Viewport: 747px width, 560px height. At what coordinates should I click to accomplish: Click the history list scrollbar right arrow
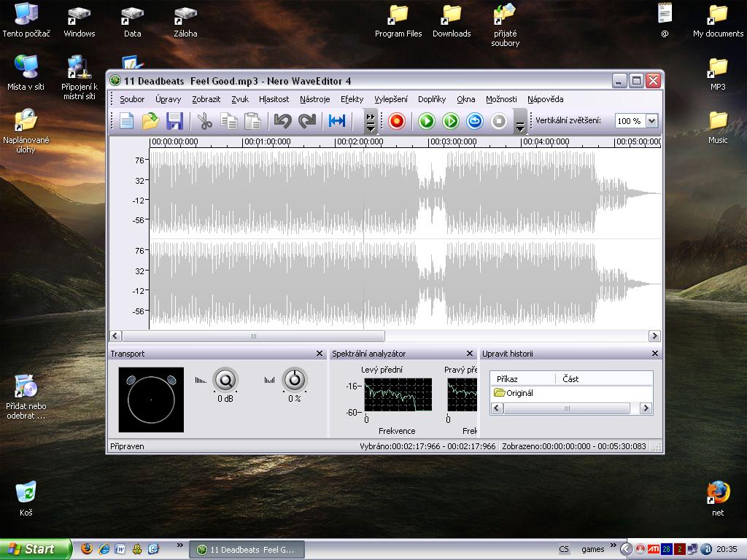tap(646, 408)
